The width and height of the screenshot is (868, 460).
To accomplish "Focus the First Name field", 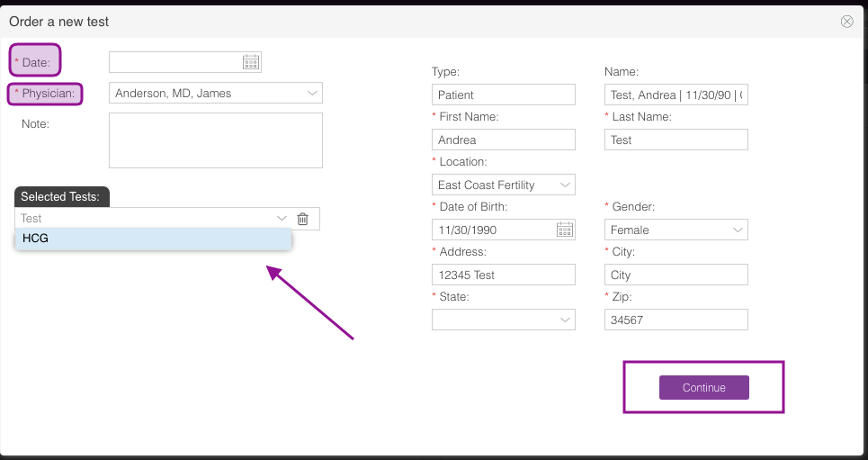I will [503, 140].
